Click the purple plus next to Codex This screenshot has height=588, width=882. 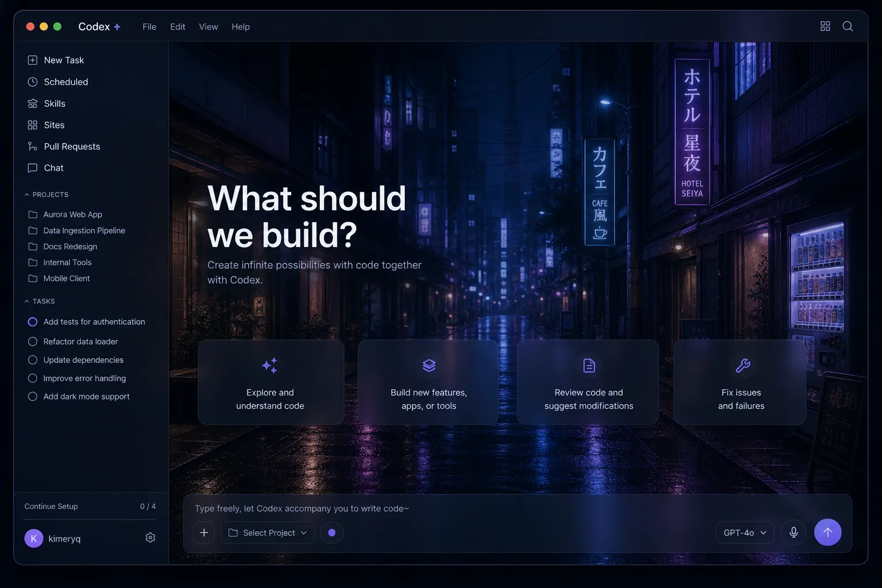(x=117, y=26)
